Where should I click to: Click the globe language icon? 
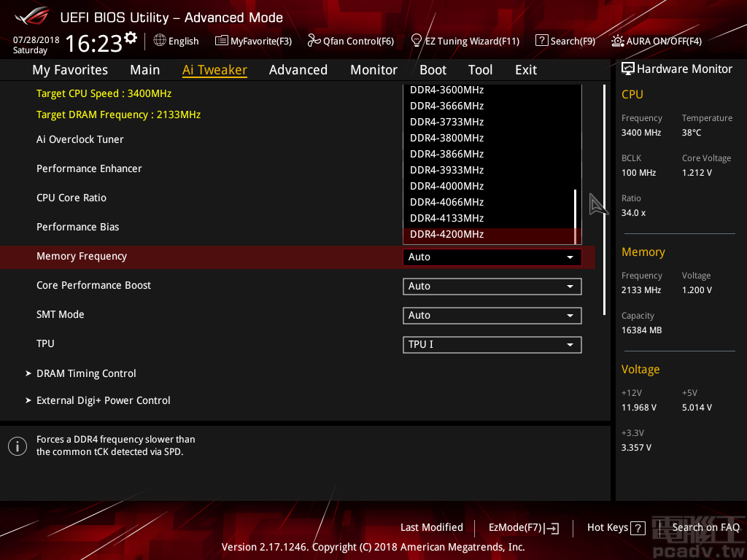coord(160,41)
